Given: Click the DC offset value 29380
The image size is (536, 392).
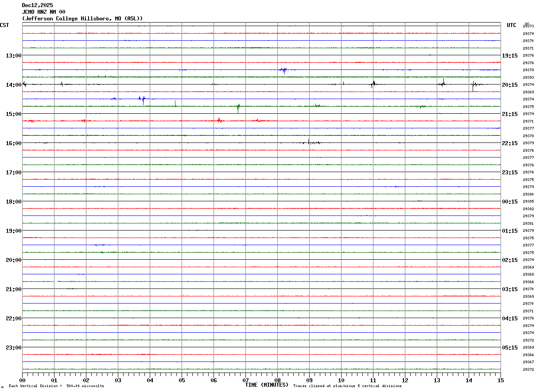Looking at the screenshot, I should coord(528,194).
